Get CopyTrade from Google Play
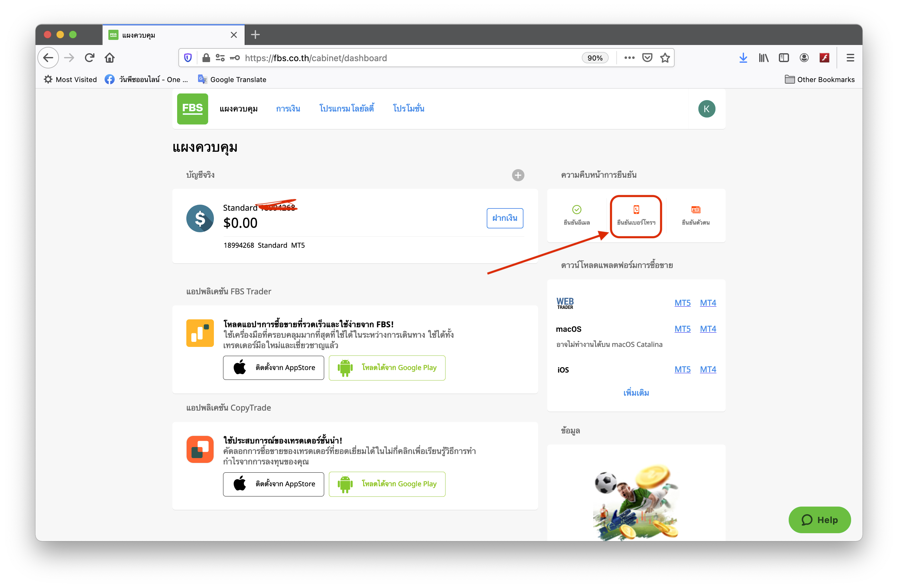 [387, 484]
